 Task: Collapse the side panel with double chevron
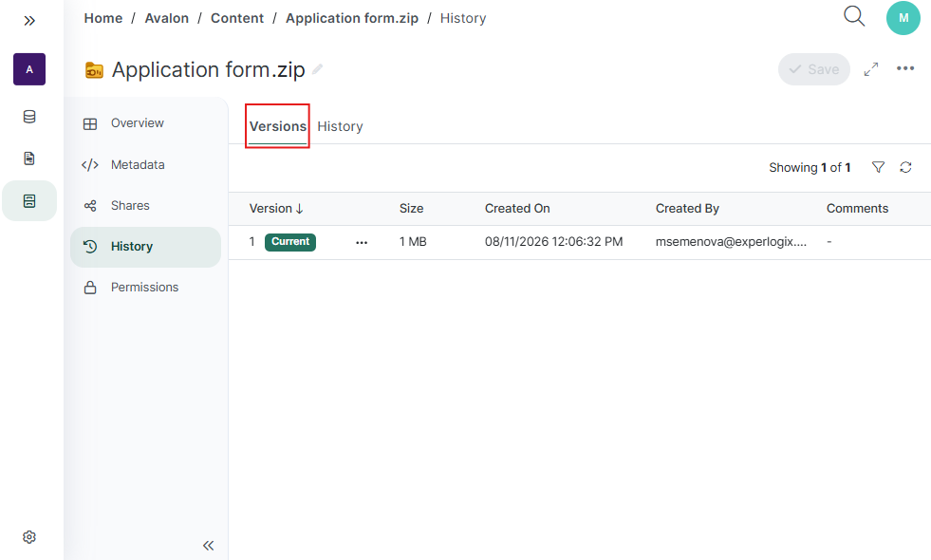tap(208, 545)
